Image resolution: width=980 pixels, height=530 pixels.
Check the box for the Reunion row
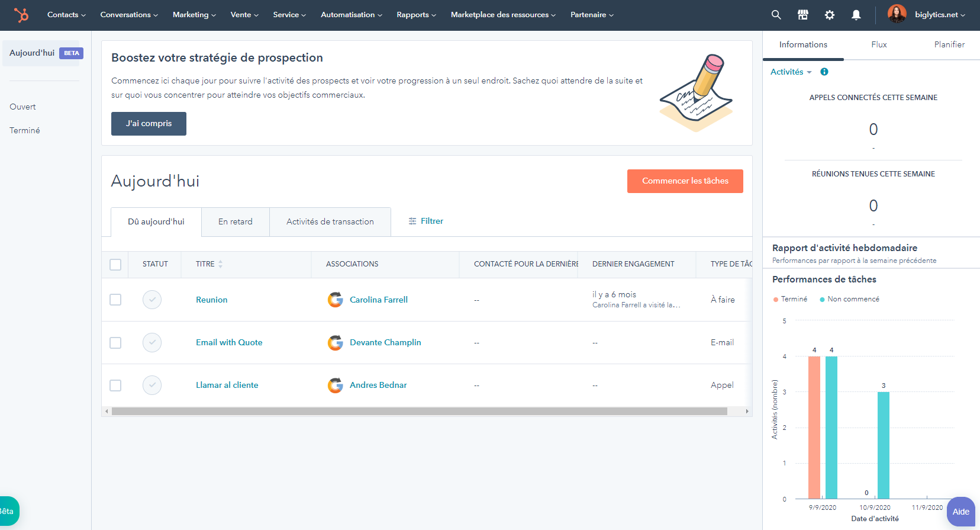pos(115,300)
